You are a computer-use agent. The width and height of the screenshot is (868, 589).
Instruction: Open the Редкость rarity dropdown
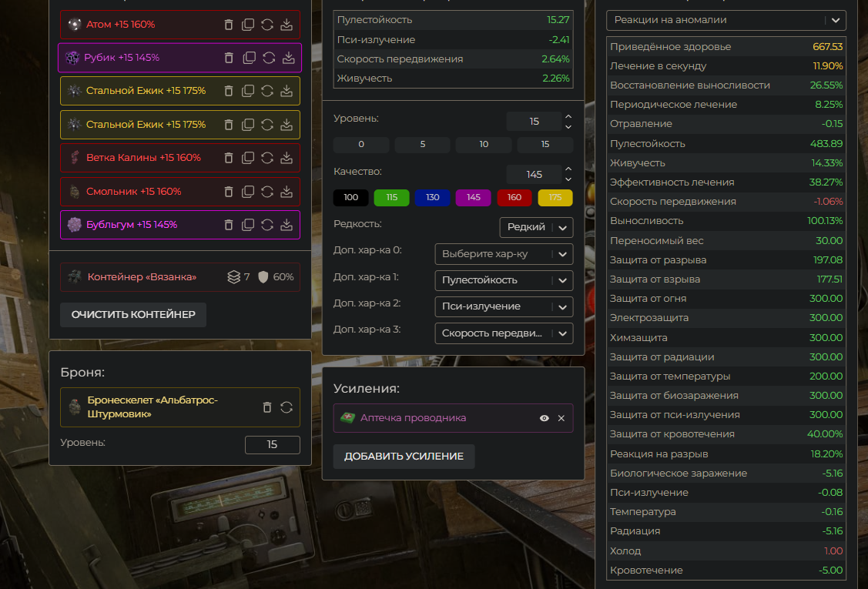(536, 227)
